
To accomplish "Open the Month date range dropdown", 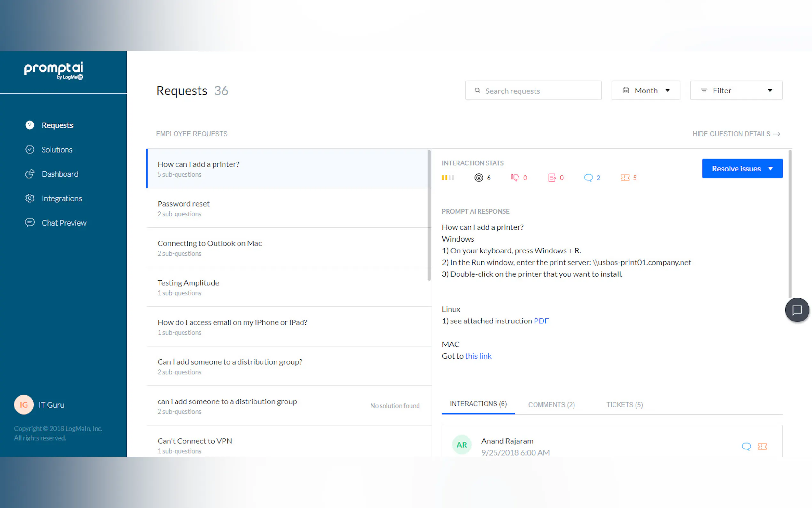I will 645,91.
